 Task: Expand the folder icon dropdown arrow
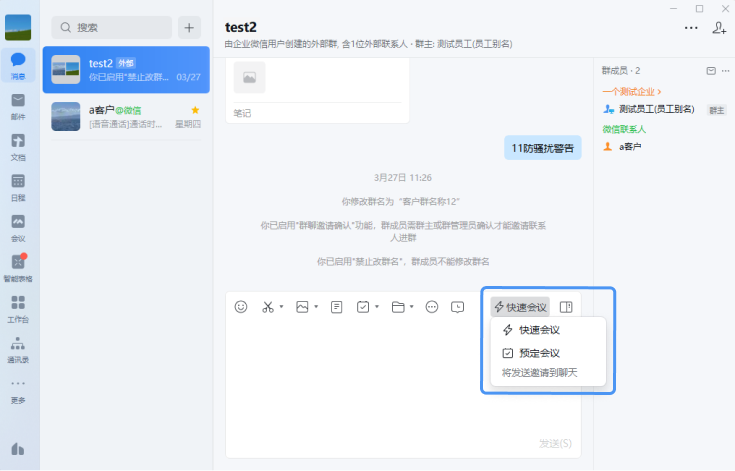412,307
